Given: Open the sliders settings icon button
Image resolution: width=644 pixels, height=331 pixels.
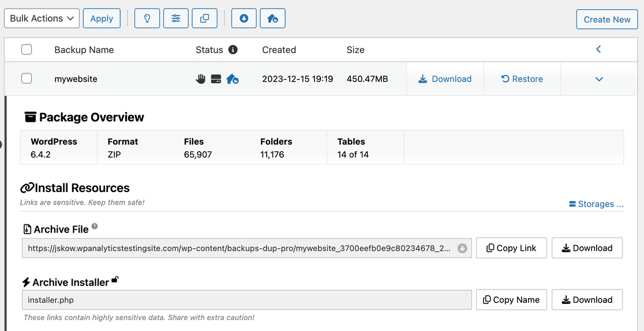Looking at the screenshot, I should click(x=175, y=18).
